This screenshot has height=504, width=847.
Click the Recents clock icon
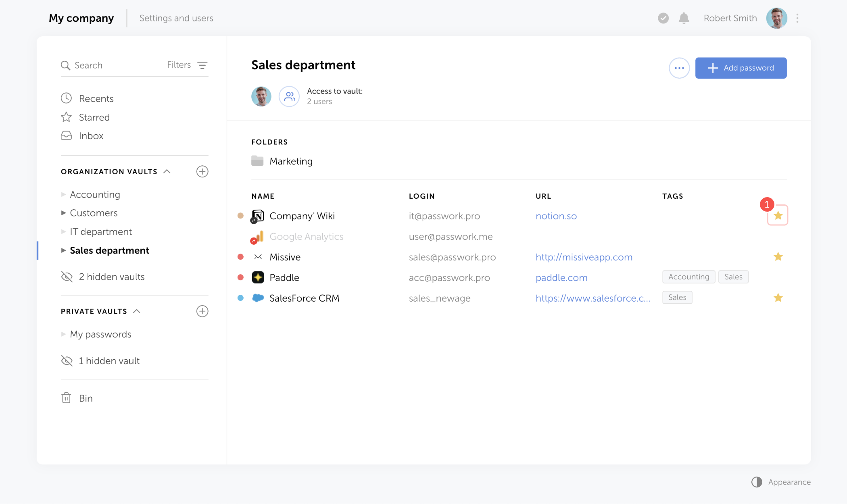pos(66,98)
